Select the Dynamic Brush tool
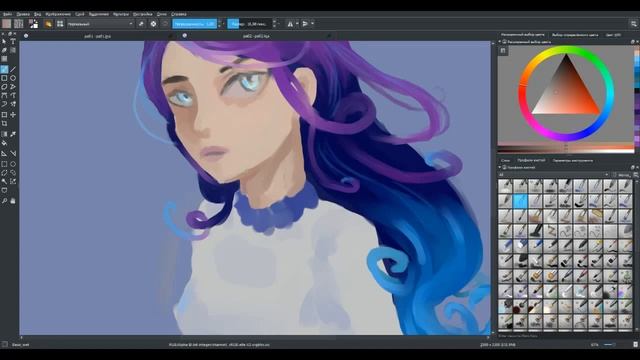Screen dimensions: 640x360 click(4, 104)
